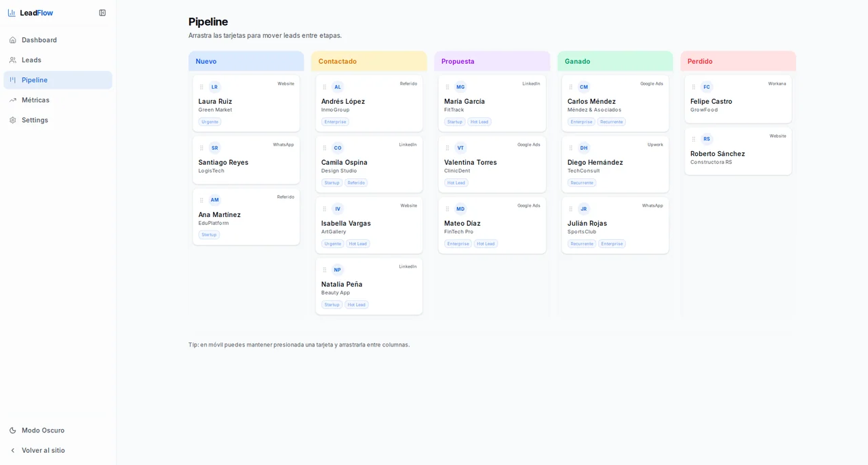Grab the drag handle on Diego Hernández card
Image resolution: width=868 pixels, height=465 pixels.
click(x=571, y=148)
